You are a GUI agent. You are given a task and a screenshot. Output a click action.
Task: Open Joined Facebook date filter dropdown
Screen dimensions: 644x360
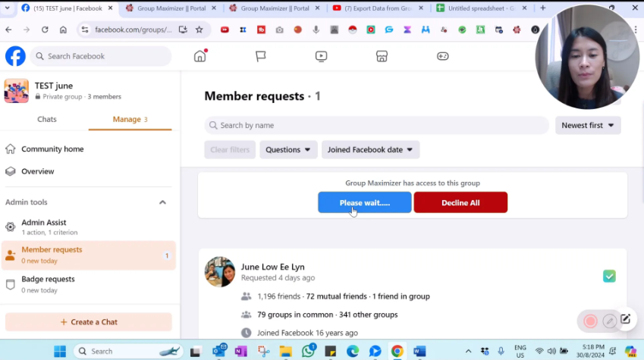point(370,150)
